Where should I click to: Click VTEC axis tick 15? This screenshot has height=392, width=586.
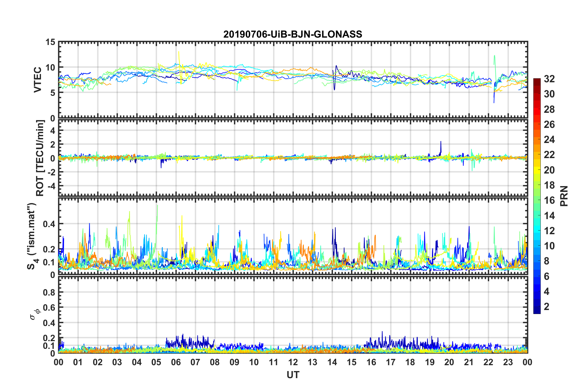pos(51,42)
